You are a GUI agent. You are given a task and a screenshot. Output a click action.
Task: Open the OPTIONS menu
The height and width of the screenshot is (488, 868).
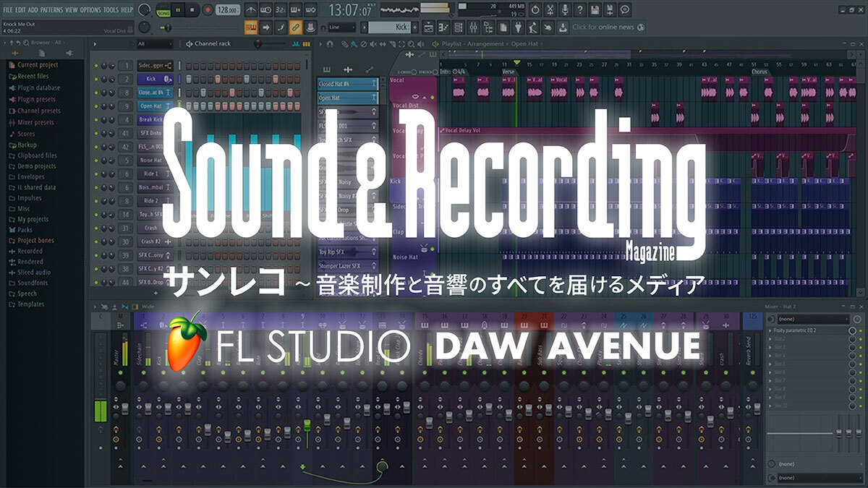90,9
